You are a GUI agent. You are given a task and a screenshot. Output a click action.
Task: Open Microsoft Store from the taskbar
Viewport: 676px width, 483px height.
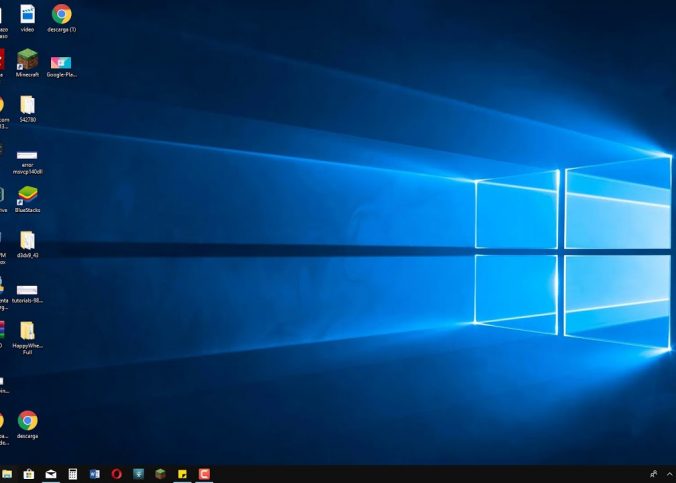coord(29,474)
